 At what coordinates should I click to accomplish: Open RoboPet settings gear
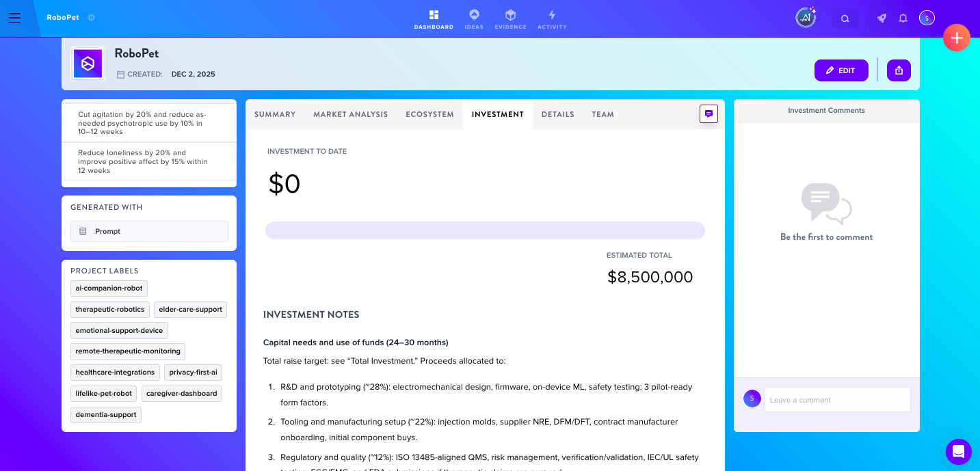92,18
